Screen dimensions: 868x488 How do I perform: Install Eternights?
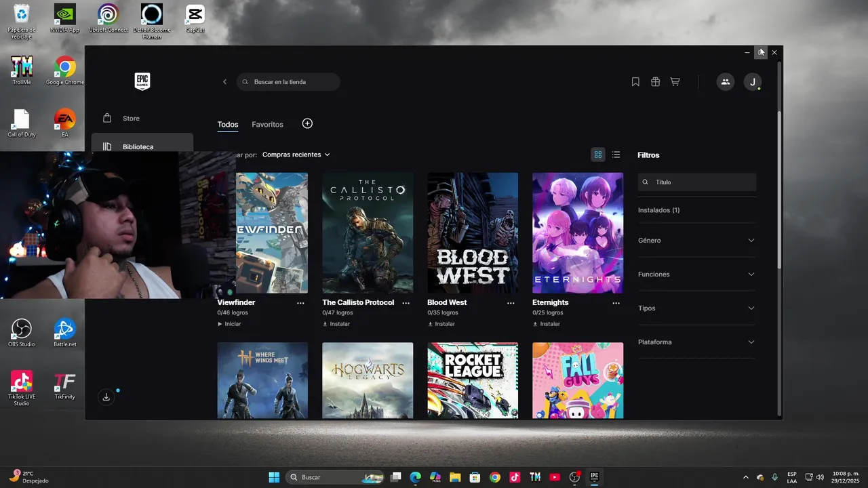[x=547, y=324]
